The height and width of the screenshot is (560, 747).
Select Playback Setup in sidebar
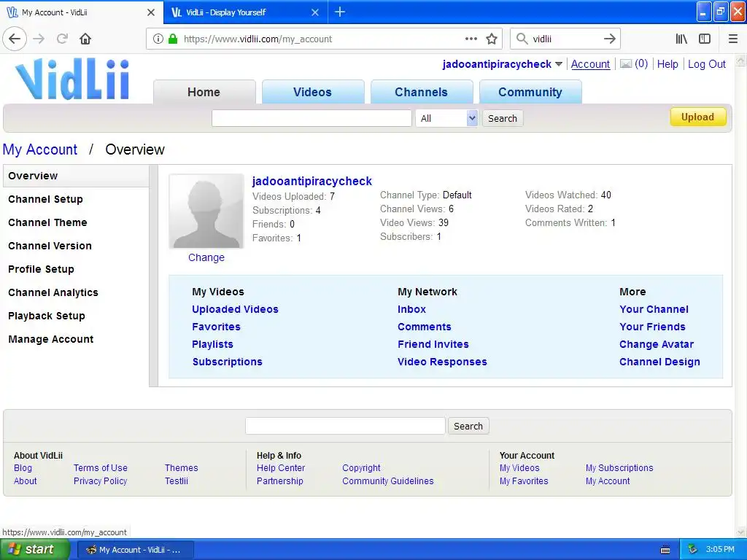47,316
